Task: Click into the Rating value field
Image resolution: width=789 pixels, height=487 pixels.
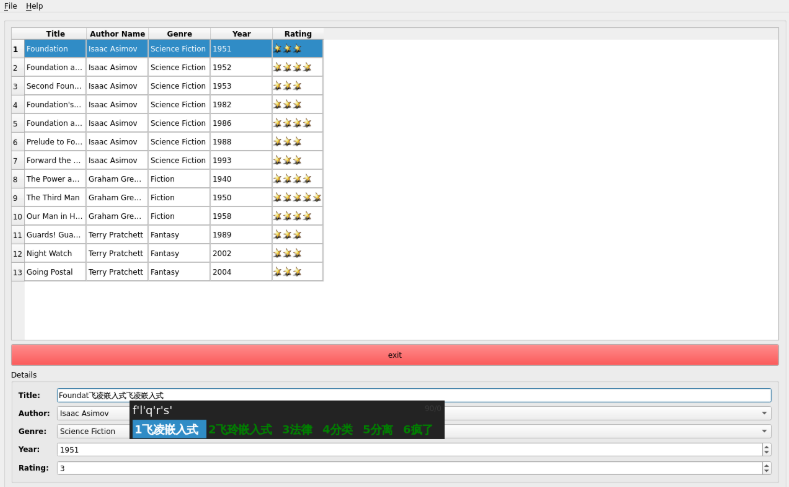Action: pos(410,468)
